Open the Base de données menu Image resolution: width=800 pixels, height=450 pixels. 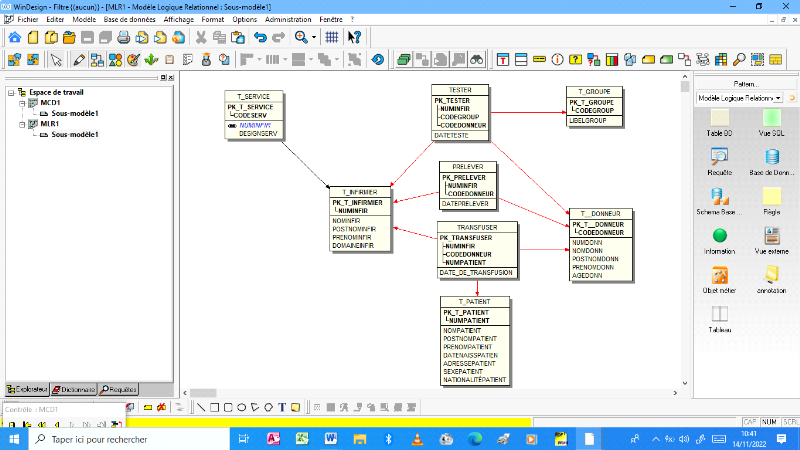pos(130,19)
